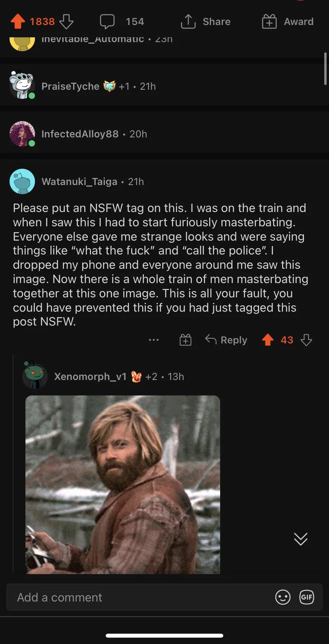Viewport: 329px width, 644px height.
Task: Upvote the post with 1838 points
Action: pyautogui.click(x=17, y=21)
